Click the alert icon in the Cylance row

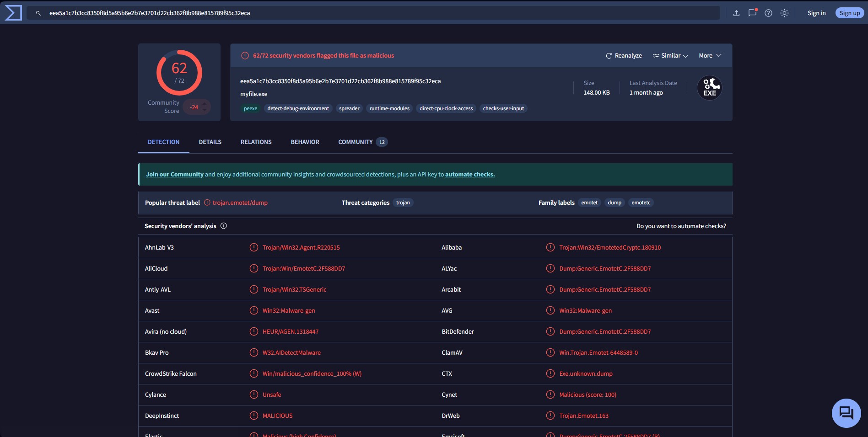(254, 394)
